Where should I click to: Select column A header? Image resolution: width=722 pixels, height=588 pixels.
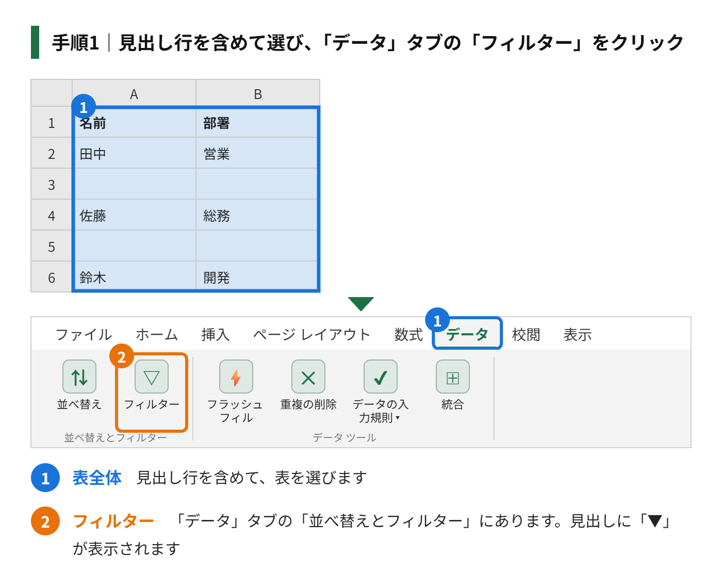(134, 93)
